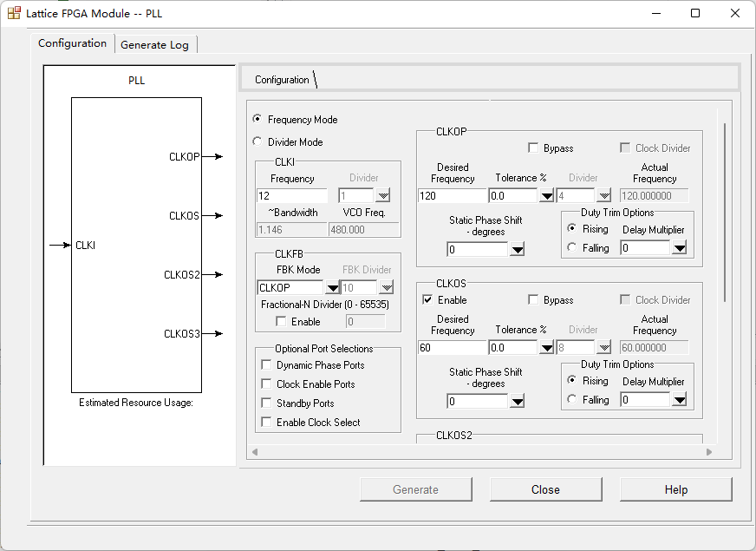Click the CLKOS2 output label in diagram

(182, 274)
